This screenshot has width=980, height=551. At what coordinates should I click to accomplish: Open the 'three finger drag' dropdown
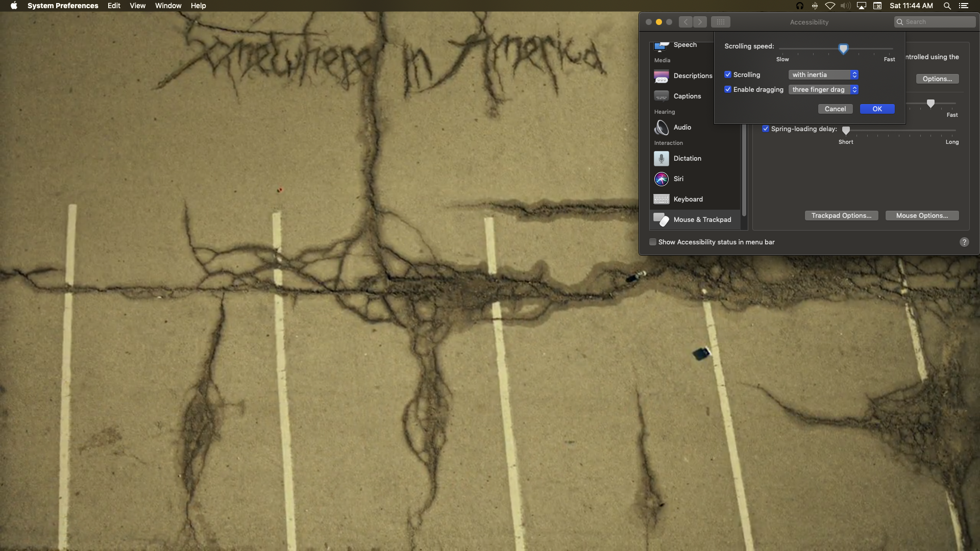click(823, 90)
